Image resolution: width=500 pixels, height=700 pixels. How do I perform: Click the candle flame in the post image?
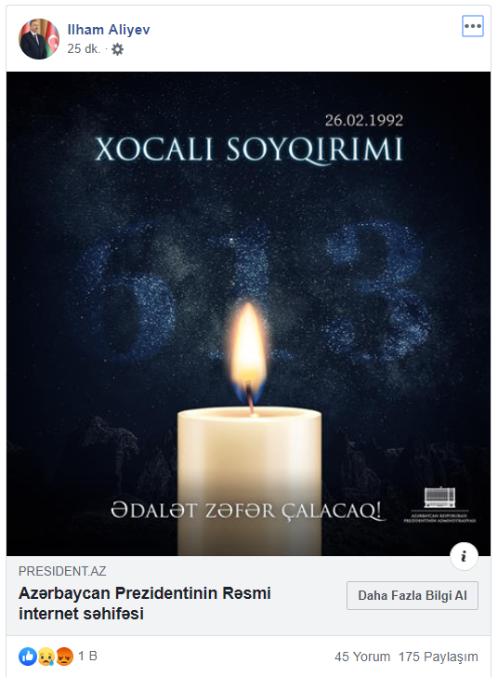click(x=249, y=348)
